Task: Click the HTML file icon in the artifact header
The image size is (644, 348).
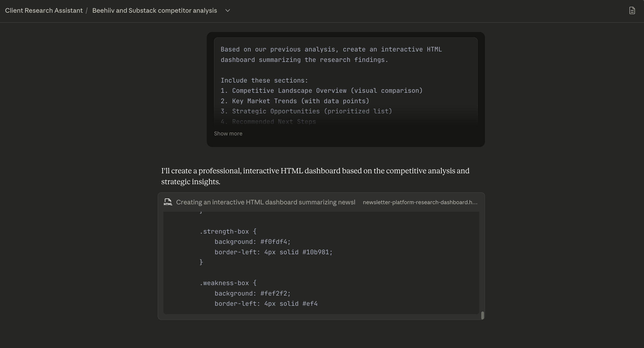Action: (168, 202)
